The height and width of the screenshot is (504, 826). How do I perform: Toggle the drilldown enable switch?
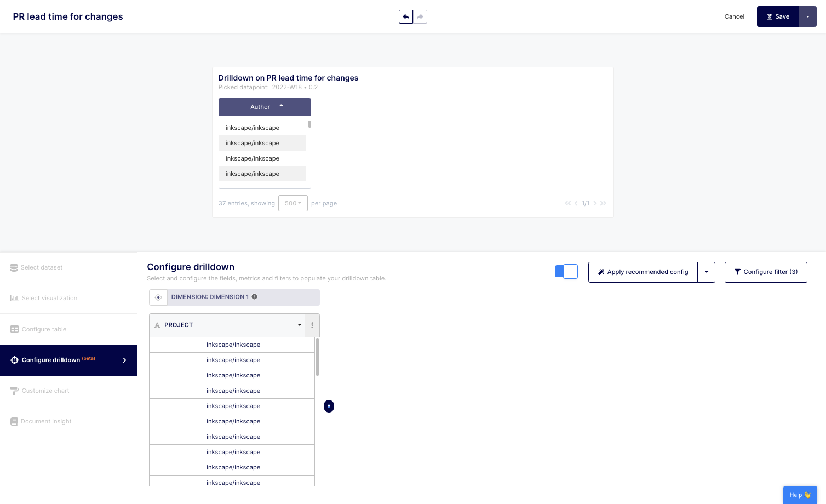(x=566, y=272)
